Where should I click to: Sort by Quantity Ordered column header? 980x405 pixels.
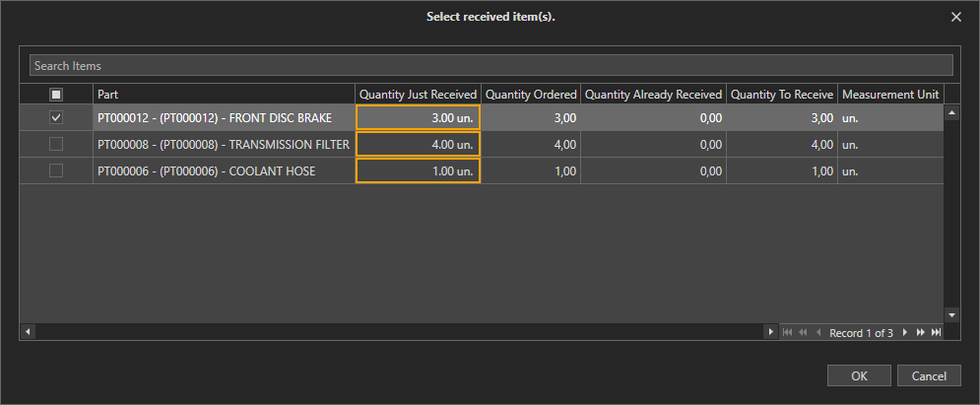[531, 95]
